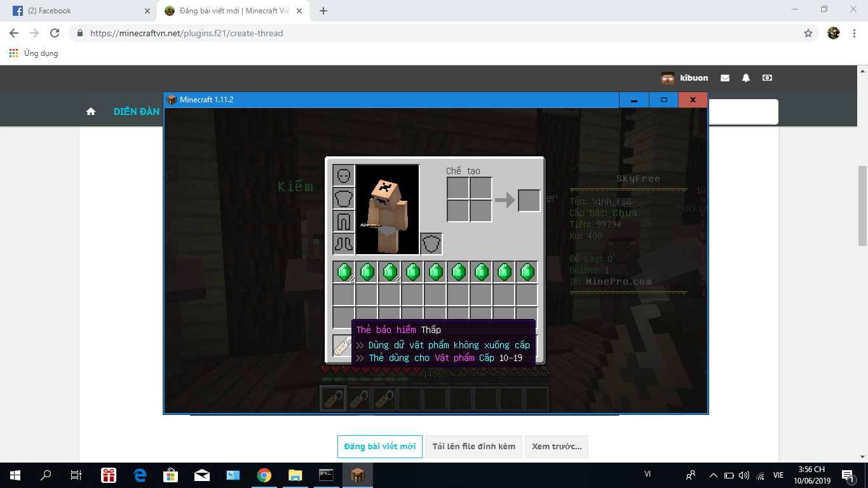Click the boots armor slot
868x488 pixels.
344,244
